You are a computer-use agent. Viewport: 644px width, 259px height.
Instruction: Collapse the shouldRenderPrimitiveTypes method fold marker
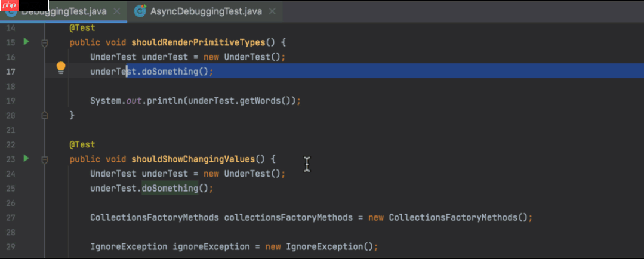[x=44, y=42]
